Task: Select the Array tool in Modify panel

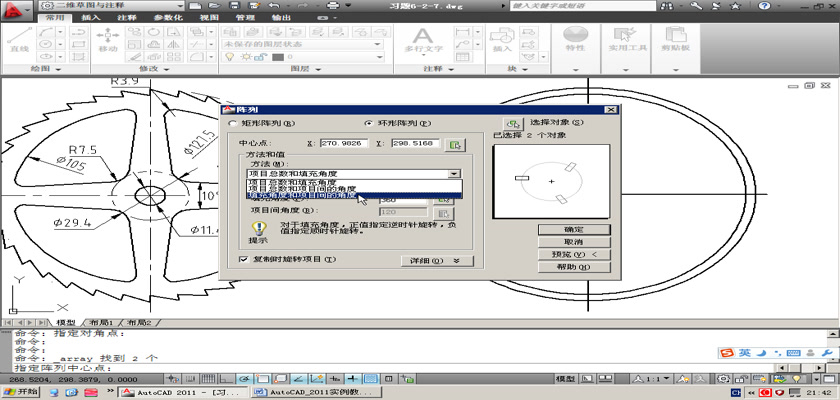Action: (172, 57)
